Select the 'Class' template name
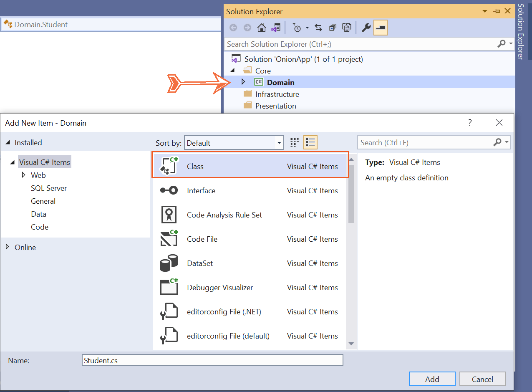The image size is (532, 392). coord(195,167)
